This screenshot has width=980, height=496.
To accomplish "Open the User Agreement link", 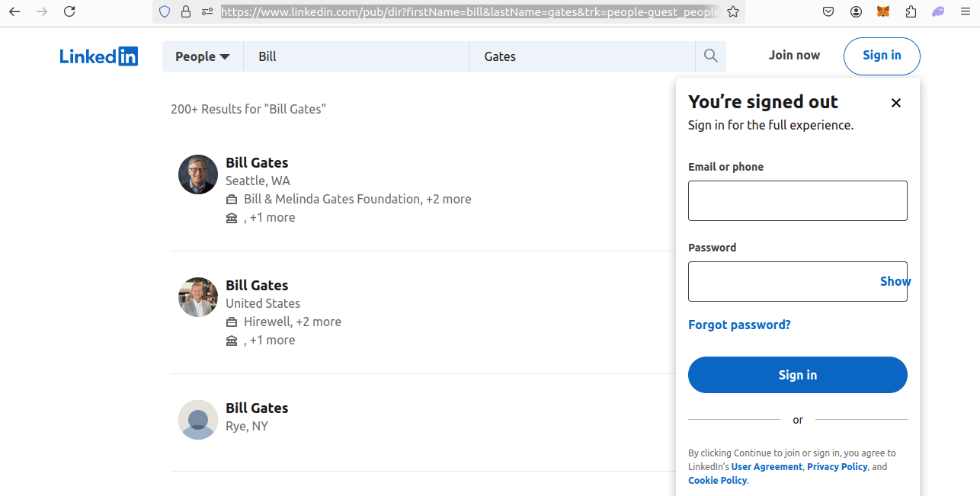I will pyautogui.click(x=767, y=467).
